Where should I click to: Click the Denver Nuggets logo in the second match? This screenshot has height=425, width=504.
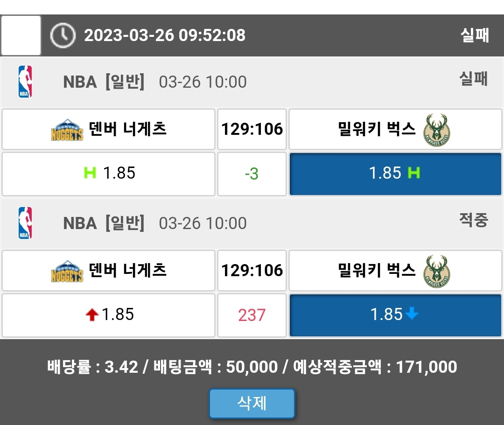click(x=67, y=271)
